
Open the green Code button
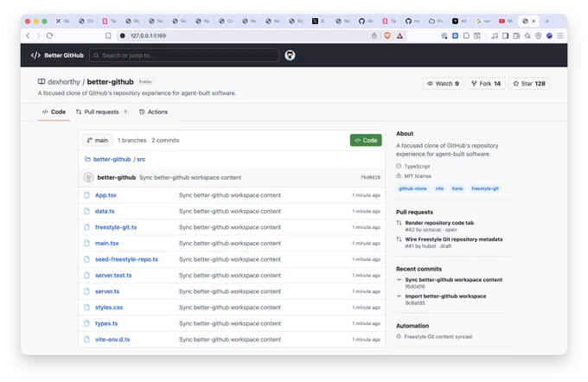click(x=366, y=140)
